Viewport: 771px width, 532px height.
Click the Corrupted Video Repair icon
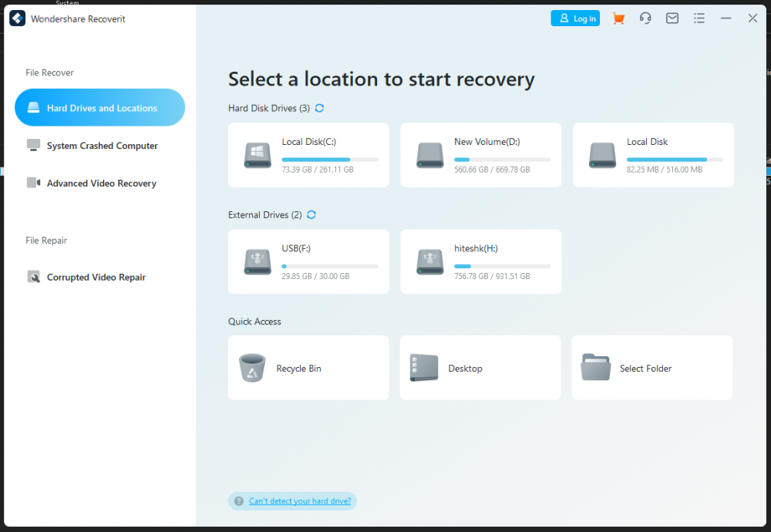pos(33,278)
